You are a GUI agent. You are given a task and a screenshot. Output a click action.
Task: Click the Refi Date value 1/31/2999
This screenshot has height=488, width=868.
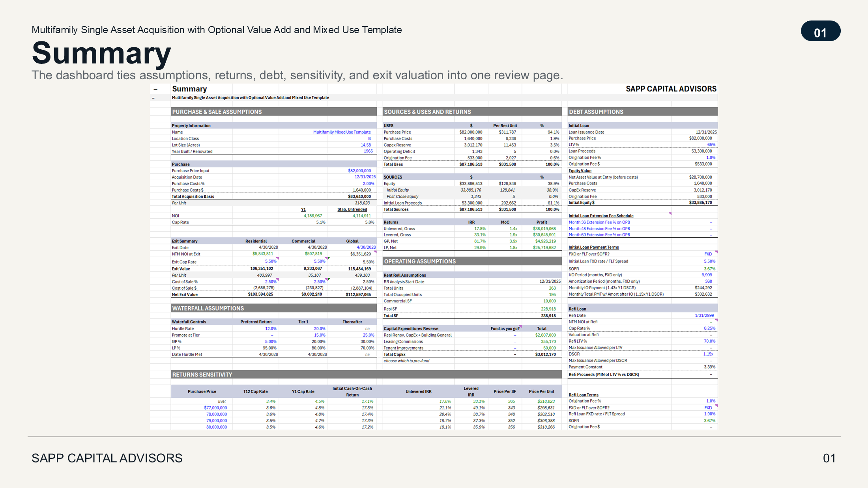coord(704,316)
